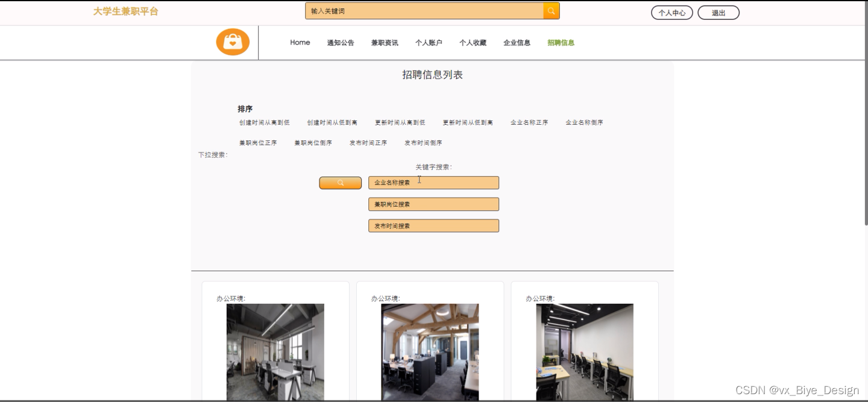Click the orange search button beside 企业名称搜索

pyautogui.click(x=341, y=183)
